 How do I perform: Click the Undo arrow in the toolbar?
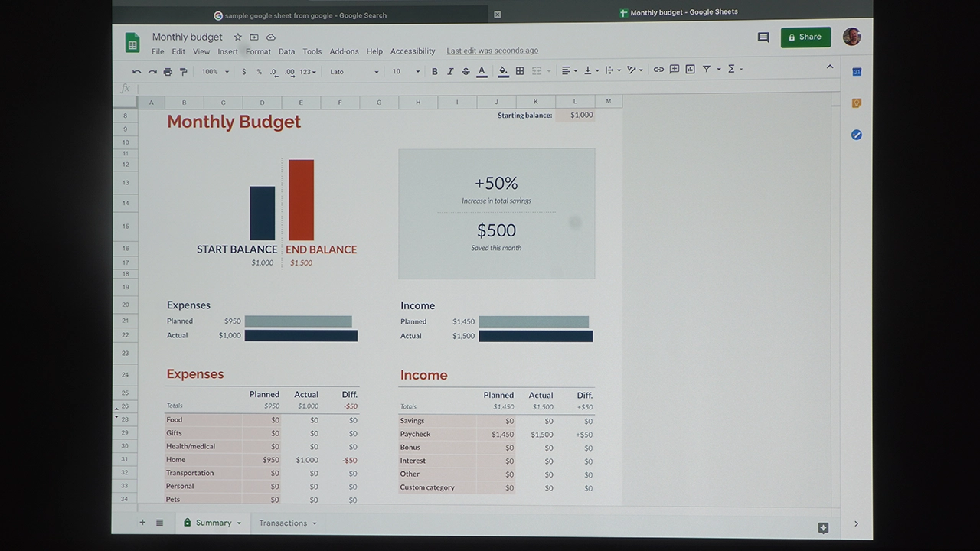136,72
